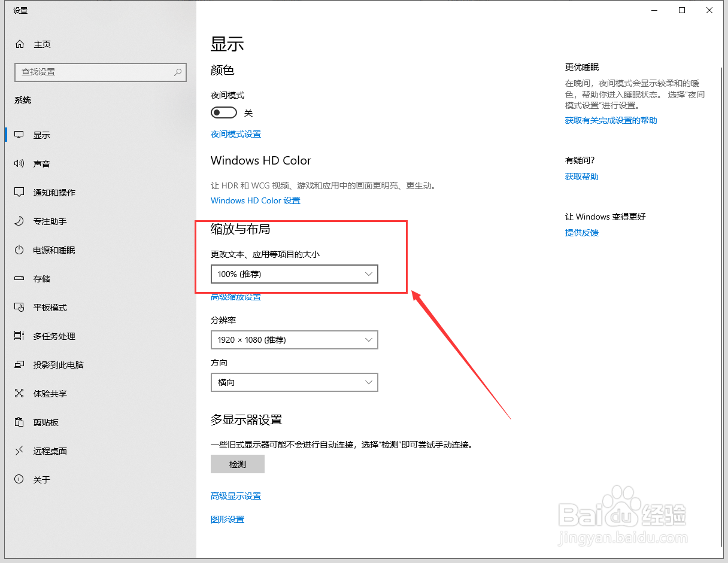
Task: Open 电源和睡眠 settings
Action: [54, 249]
